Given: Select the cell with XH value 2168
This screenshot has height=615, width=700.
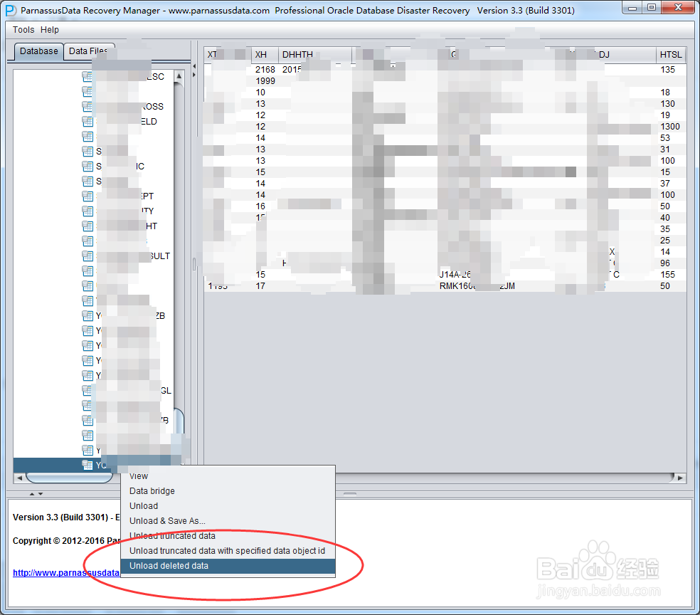Looking at the screenshot, I should 265,69.
